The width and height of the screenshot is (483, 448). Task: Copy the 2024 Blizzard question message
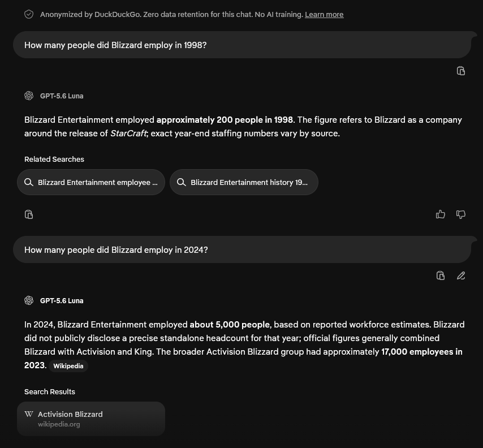tap(441, 275)
